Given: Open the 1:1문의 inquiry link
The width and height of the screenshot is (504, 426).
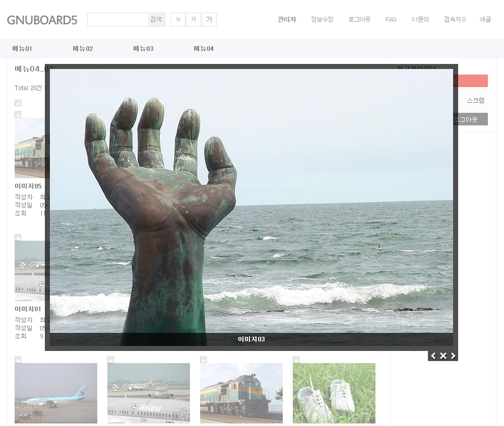Looking at the screenshot, I should [420, 20].
